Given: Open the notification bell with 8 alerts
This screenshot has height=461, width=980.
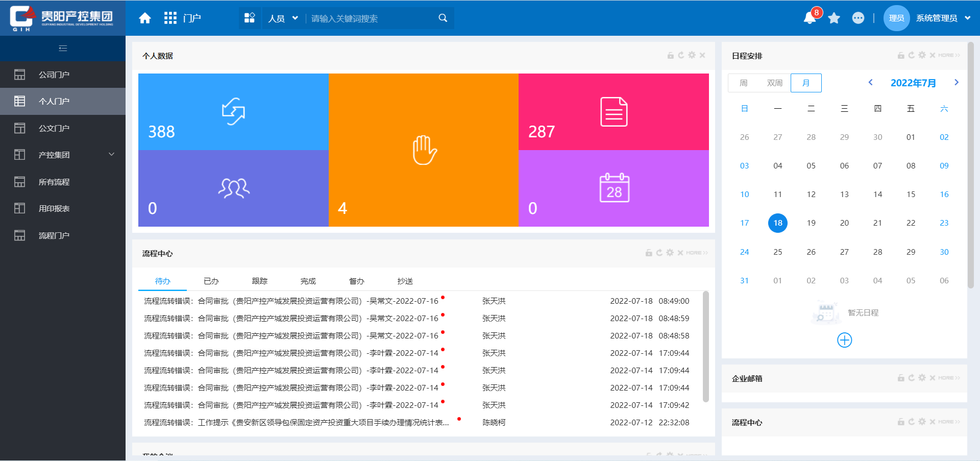Looking at the screenshot, I should (810, 18).
